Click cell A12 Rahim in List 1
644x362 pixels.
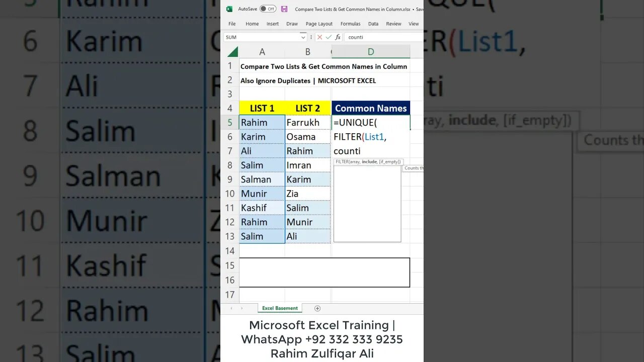click(262, 222)
